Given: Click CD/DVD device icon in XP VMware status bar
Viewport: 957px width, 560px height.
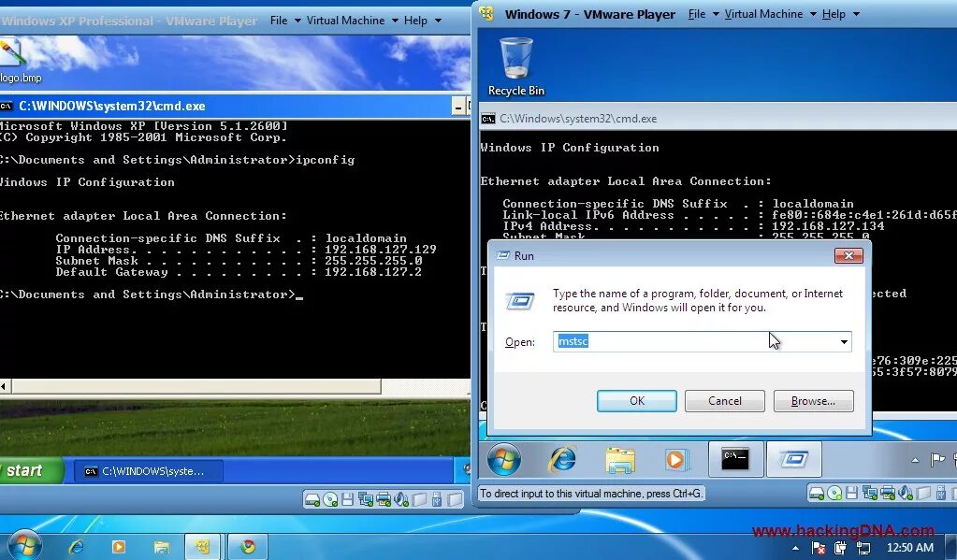Looking at the screenshot, I should [330, 500].
